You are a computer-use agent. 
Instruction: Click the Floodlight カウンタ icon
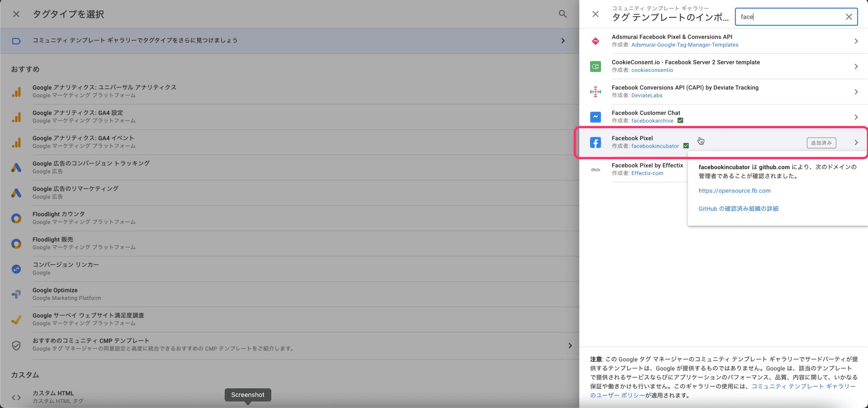click(16, 218)
